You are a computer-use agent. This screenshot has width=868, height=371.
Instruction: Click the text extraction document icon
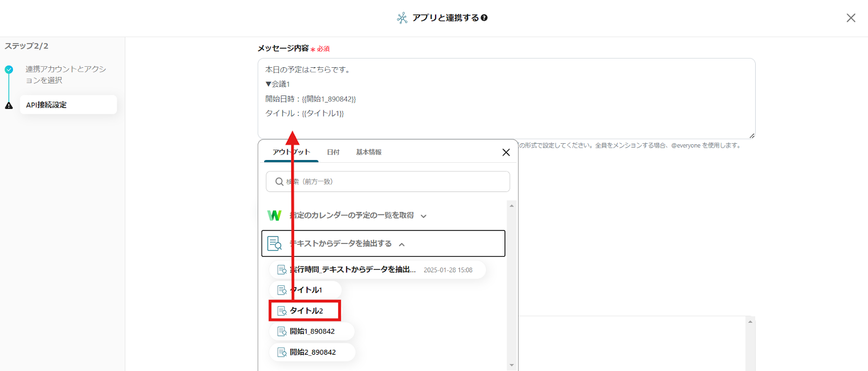click(x=275, y=244)
